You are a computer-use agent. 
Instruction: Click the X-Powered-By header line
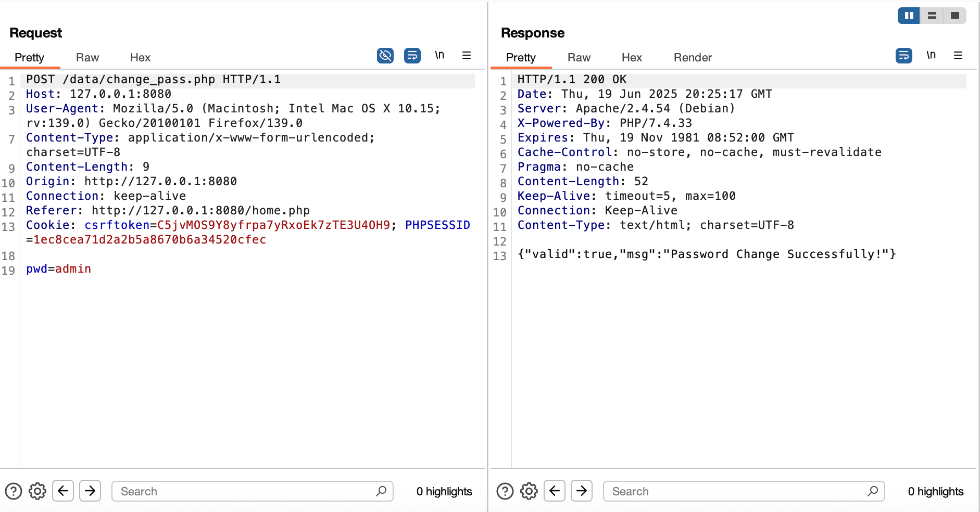tap(605, 123)
